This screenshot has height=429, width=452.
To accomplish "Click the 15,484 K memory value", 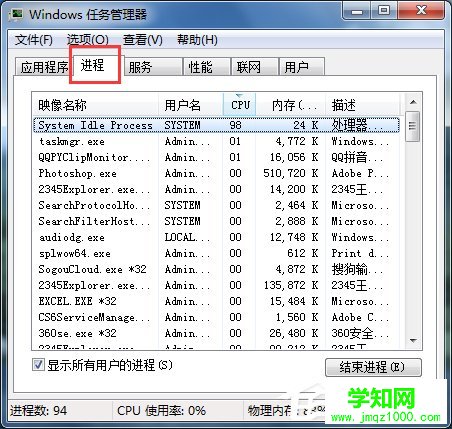I will [294, 301].
